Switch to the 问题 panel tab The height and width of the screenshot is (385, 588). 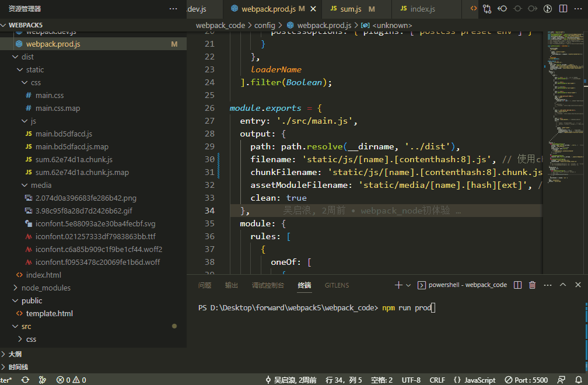pyautogui.click(x=205, y=285)
